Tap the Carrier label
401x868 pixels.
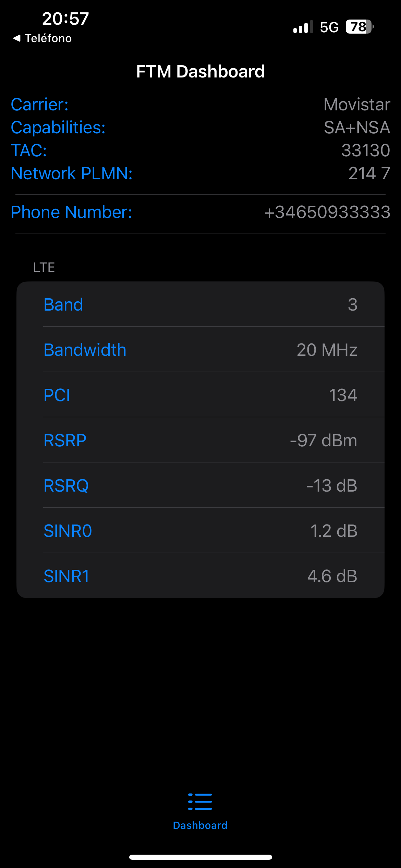[x=40, y=105]
